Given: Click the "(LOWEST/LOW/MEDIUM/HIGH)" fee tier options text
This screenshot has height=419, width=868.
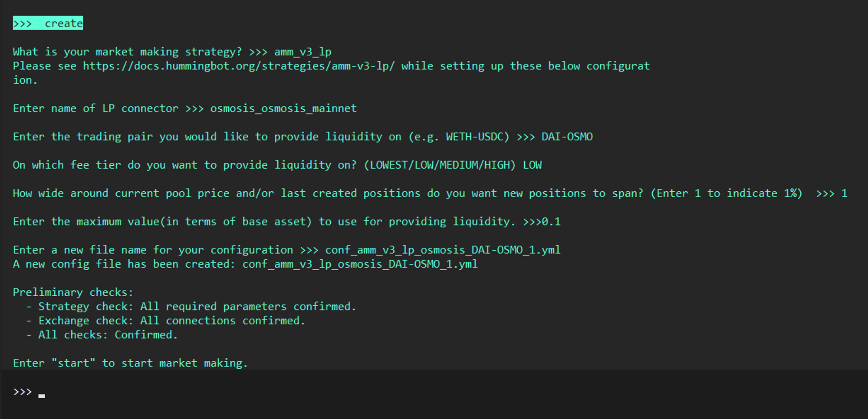Looking at the screenshot, I should point(439,165).
